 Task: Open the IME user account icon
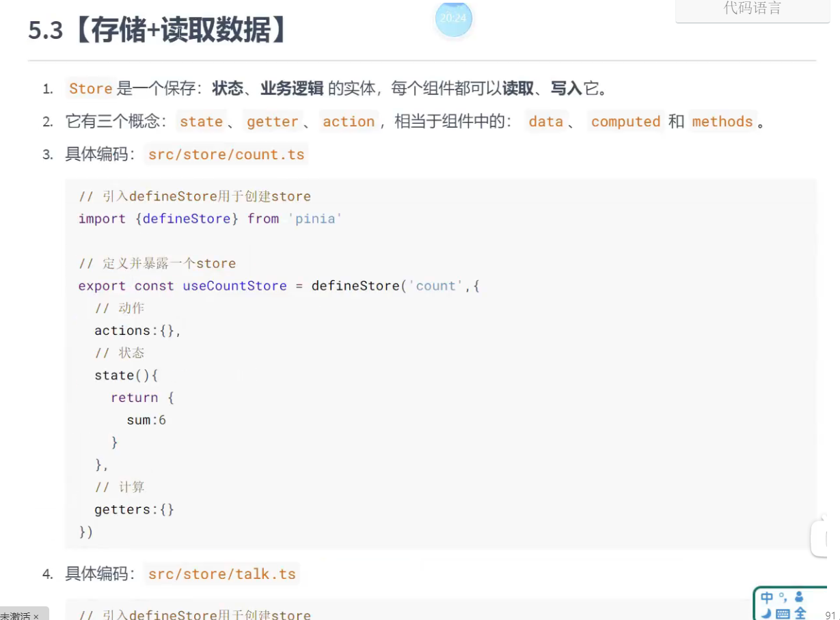pyautogui.click(x=799, y=597)
